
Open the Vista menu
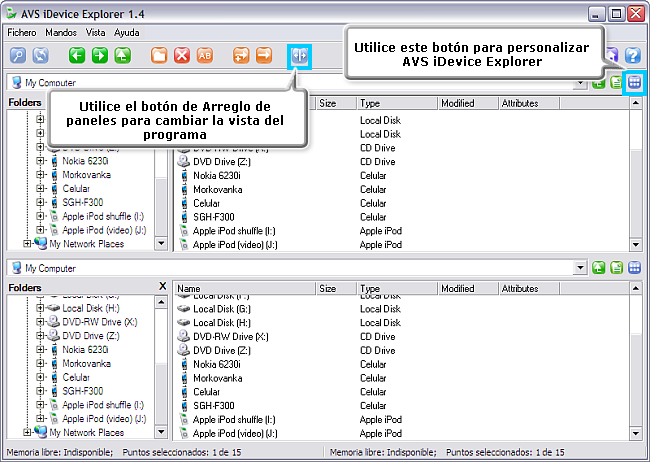click(95, 32)
